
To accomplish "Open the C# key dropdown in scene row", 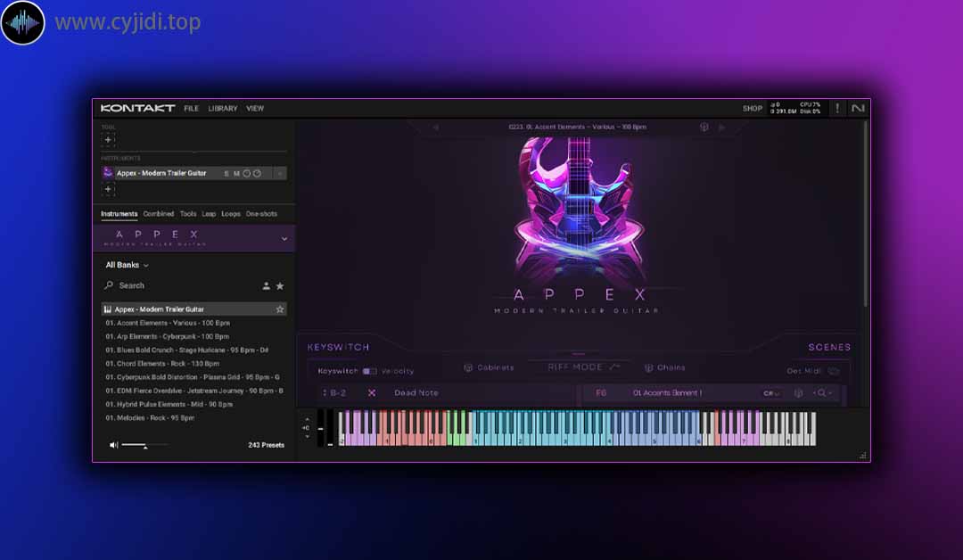I will click(771, 393).
